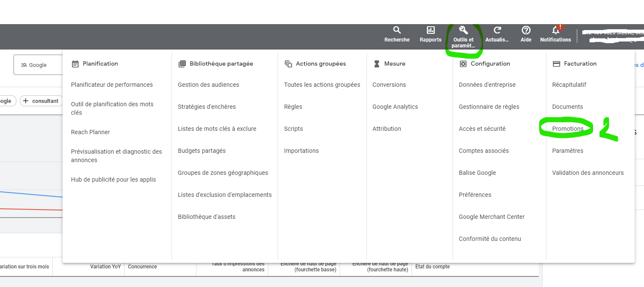
Task: Select Documents under Facturation
Action: pos(568,107)
